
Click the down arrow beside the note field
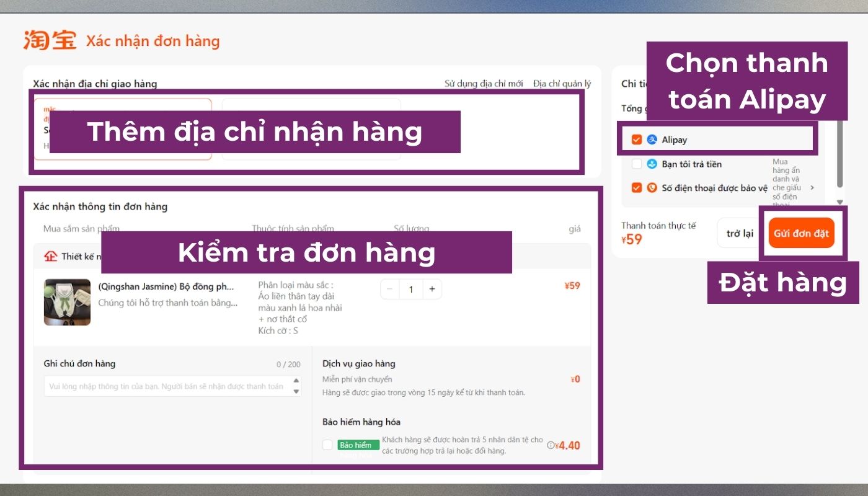296,391
